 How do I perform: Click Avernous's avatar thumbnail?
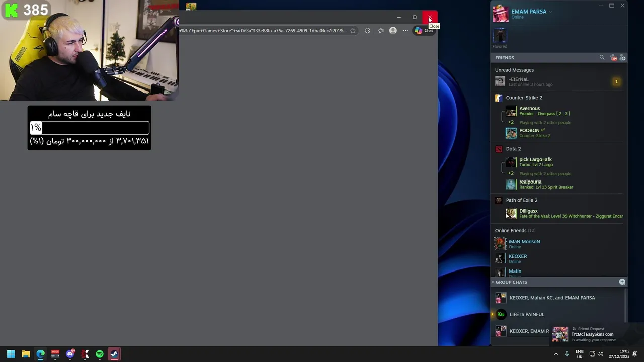(x=511, y=111)
